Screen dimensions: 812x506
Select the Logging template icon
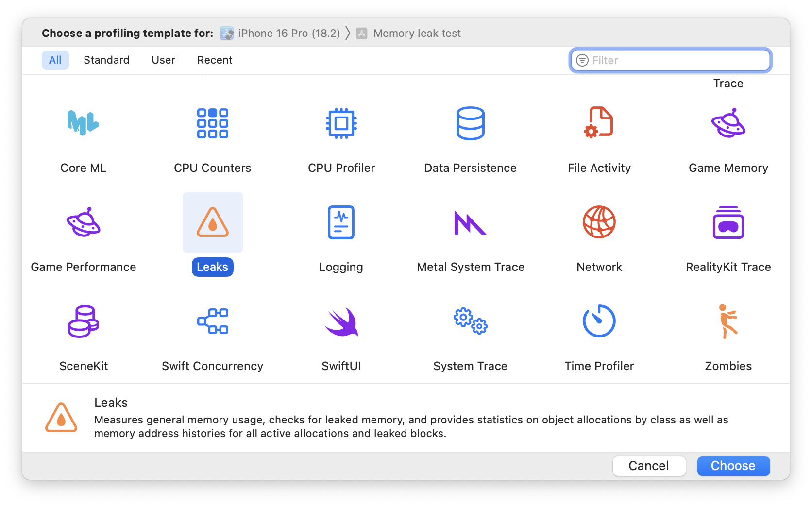(341, 222)
